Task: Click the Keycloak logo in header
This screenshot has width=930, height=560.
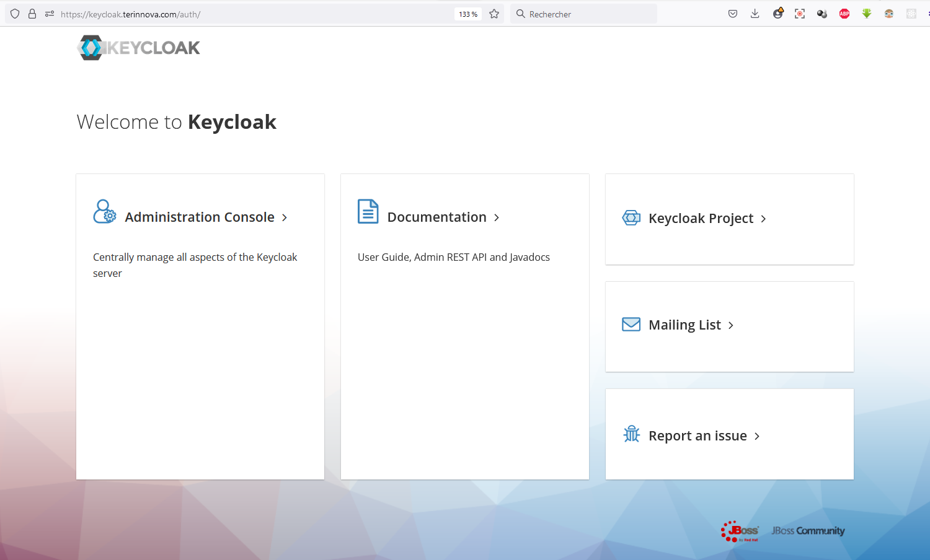Action: click(x=139, y=48)
